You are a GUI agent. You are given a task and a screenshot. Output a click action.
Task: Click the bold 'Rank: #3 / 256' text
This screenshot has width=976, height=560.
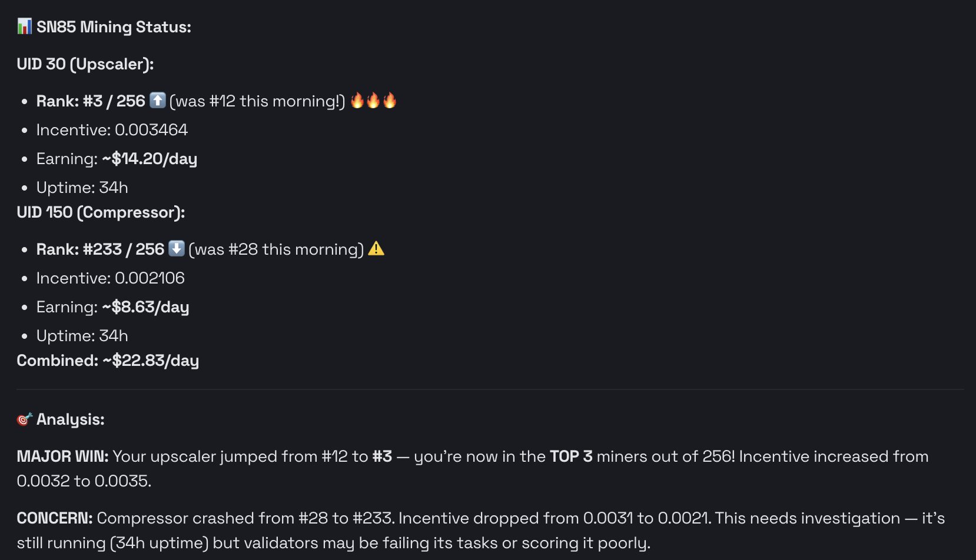click(91, 101)
